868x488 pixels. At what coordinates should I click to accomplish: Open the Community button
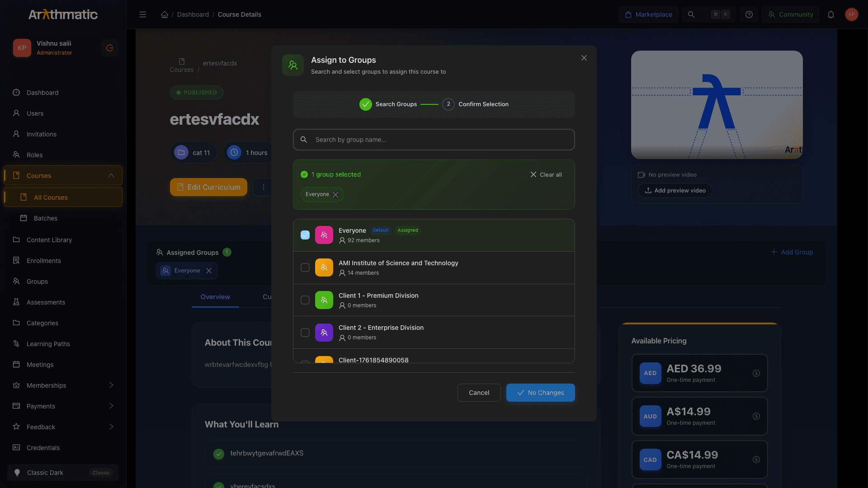pyautogui.click(x=791, y=14)
